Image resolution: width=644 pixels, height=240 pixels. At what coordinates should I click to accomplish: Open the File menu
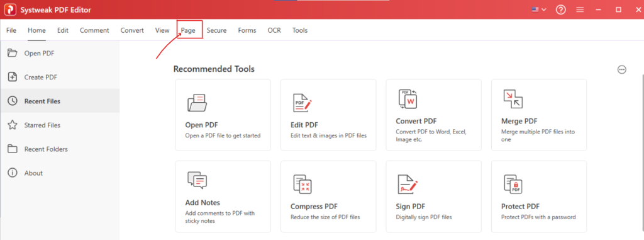11,30
